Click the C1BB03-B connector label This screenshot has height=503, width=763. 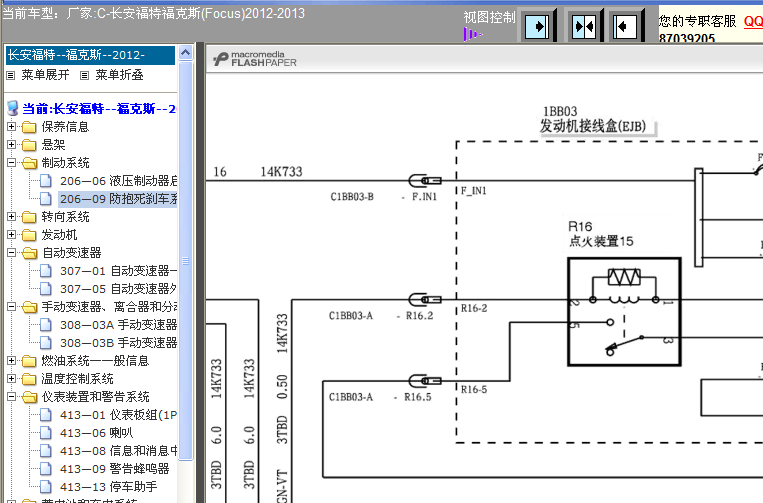[x=352, y=197]
